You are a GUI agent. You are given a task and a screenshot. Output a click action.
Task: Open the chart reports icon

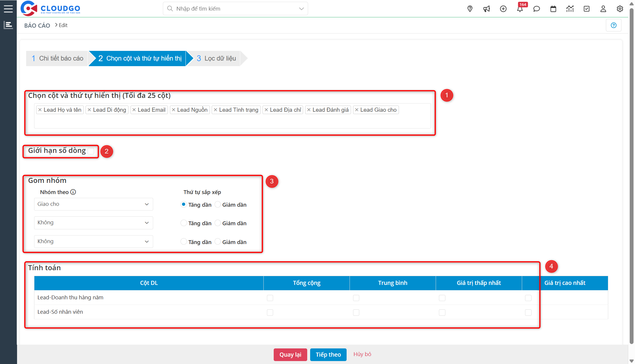point(570,9)
